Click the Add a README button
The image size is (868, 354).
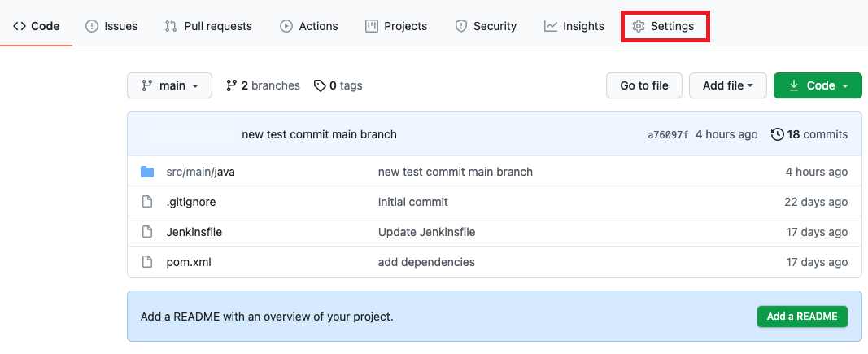tap(802, 317)
